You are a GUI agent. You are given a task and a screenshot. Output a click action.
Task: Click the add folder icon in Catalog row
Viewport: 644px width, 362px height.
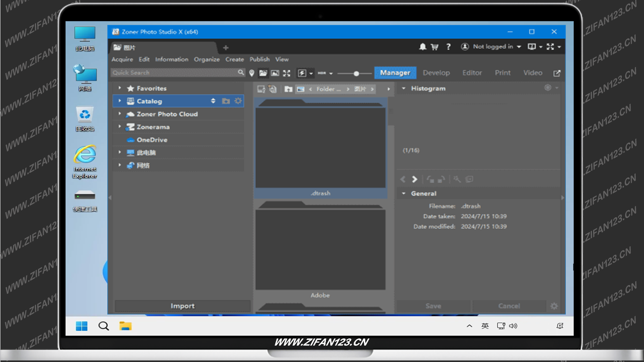click(226, 101)
